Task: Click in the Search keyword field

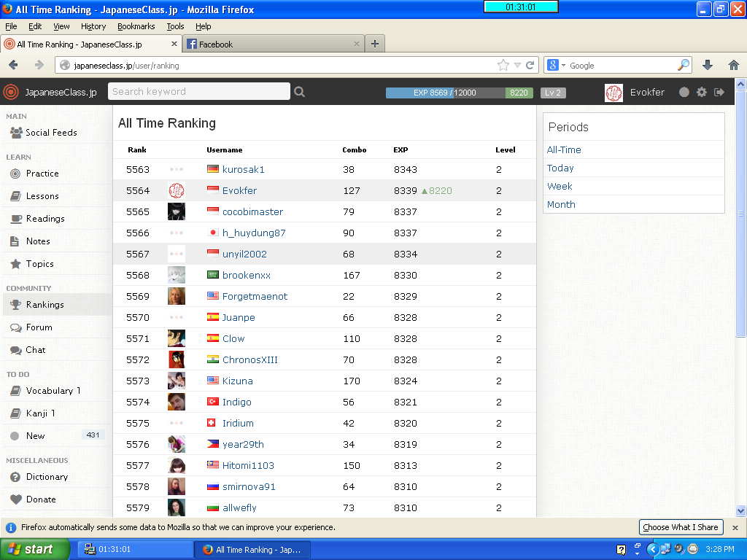Action: (198, 91)
